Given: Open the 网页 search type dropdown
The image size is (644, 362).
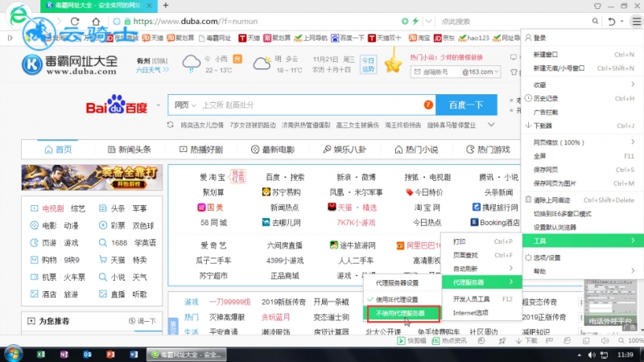Looking at the screenshot, I should pyautogui.click(x=185, y=105).
